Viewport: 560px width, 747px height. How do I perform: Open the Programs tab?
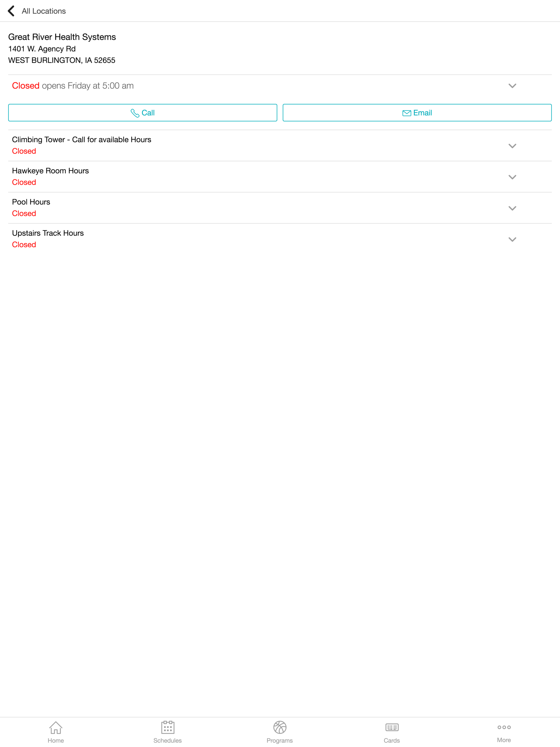(x=280, y=732)
